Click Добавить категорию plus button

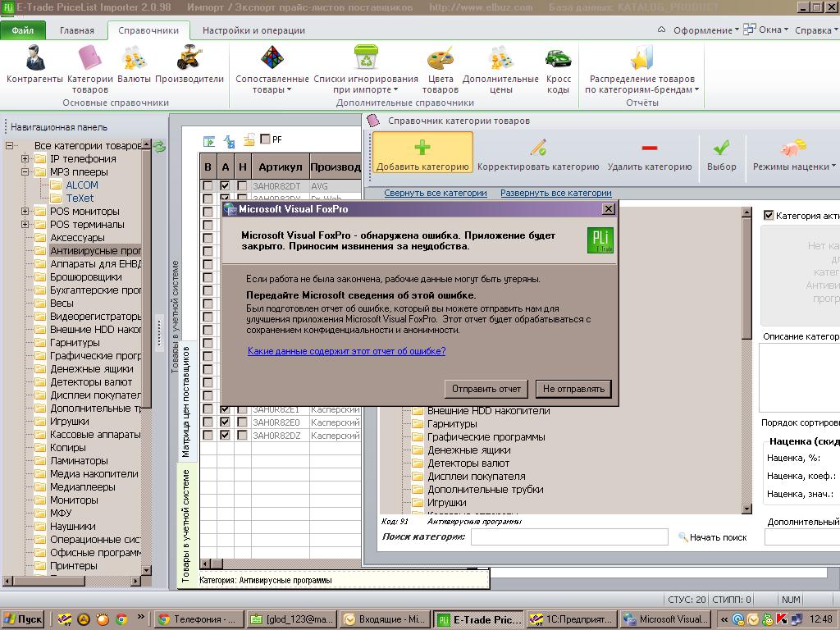[422, 153]
